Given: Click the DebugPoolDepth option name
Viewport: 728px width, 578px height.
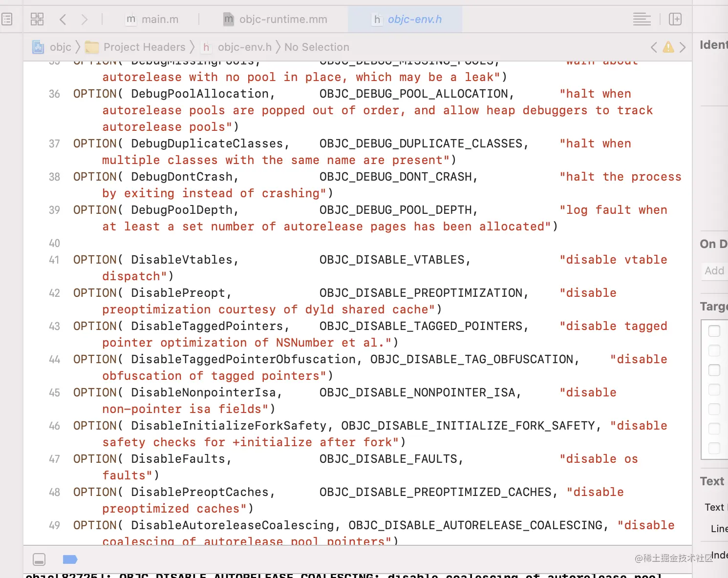Looking at the screenshot, I should tap(182, 210).
